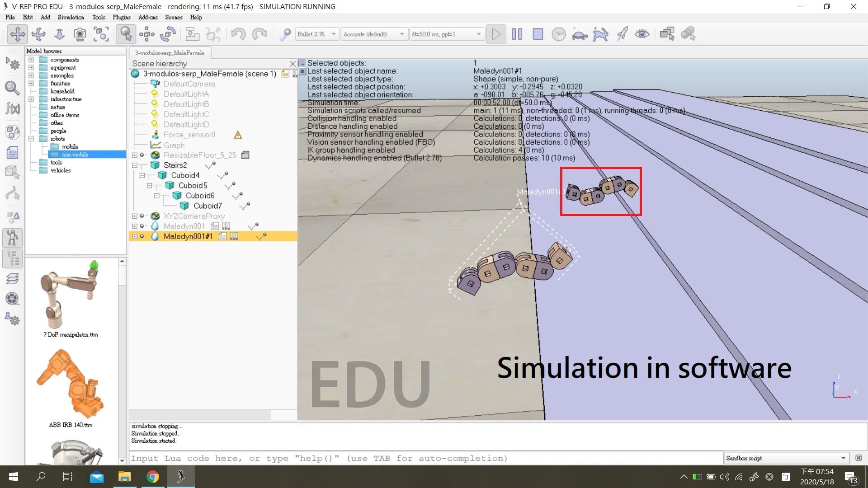This screenshot has width=868, height=488.
Task: Select the object translate tool
Action: 147,34
